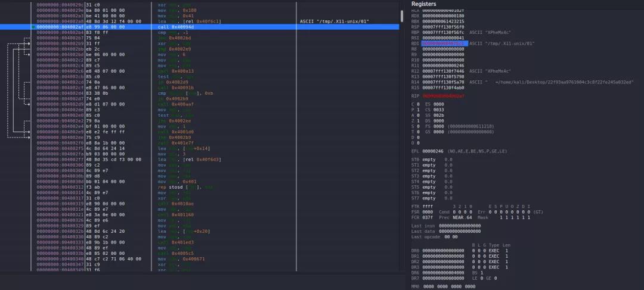Click the ASCII "/tmp/.X11-unix/01" comment in disassembly
This screenshot has width=644, height=290.
pos(335,21)
